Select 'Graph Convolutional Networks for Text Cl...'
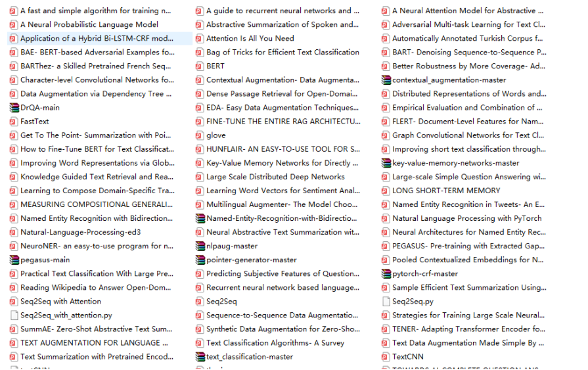588x370 pixels. 468,135
